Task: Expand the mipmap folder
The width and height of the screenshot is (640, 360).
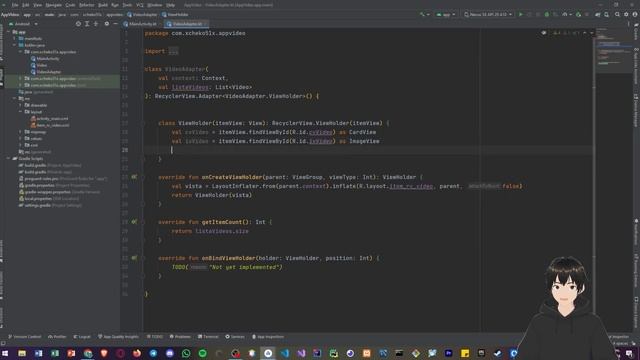Action: 20,132
